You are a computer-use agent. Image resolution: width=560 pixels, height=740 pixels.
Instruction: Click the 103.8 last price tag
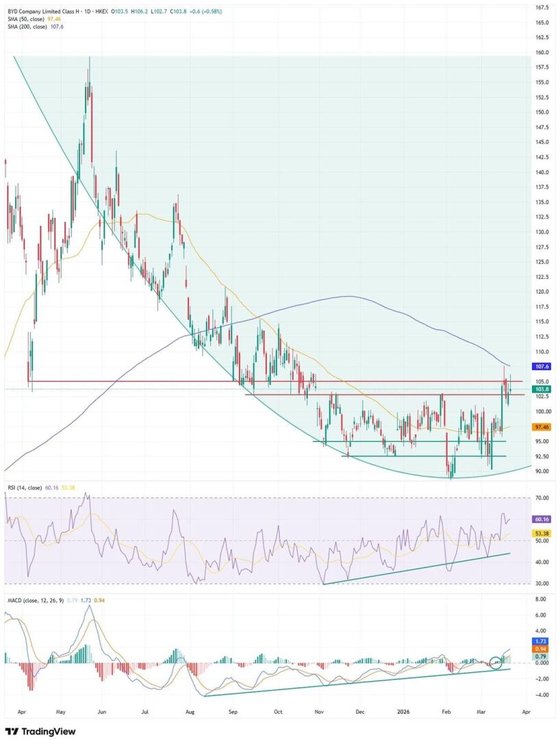[x=542, y=389]
